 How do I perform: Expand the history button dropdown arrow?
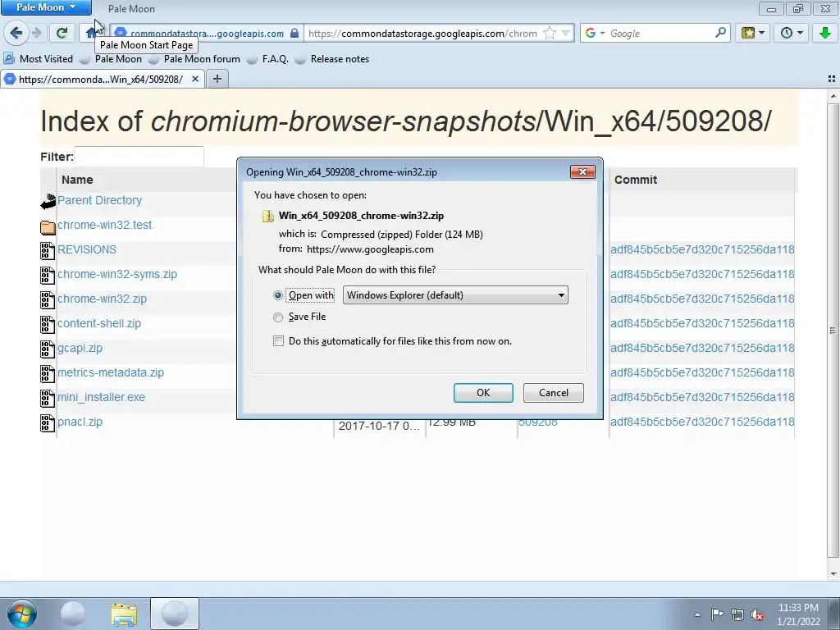pyautogui.click(x=801, y=33)
